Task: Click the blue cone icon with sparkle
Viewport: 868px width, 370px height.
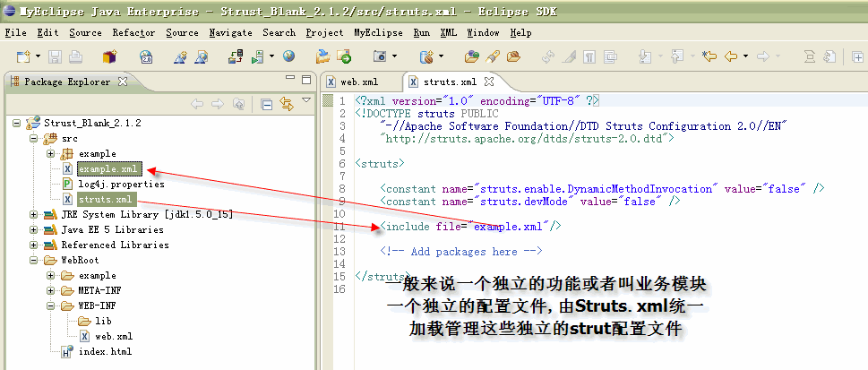Action: [x=180, y=56]
